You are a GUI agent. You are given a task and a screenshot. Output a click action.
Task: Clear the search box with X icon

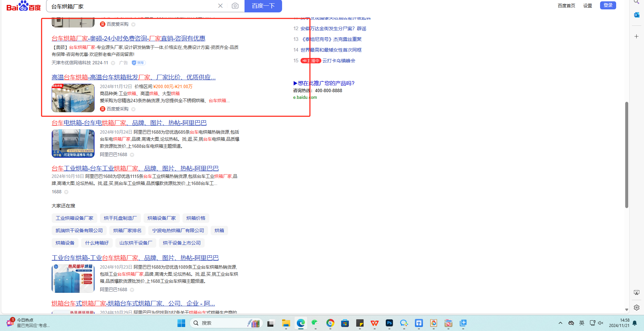click(220, 6)
